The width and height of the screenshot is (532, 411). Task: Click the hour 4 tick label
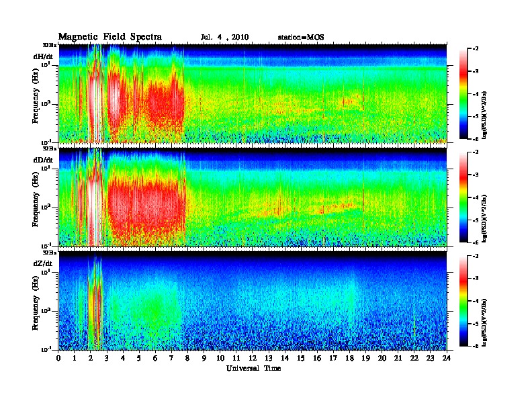click(x=123, y=358)
